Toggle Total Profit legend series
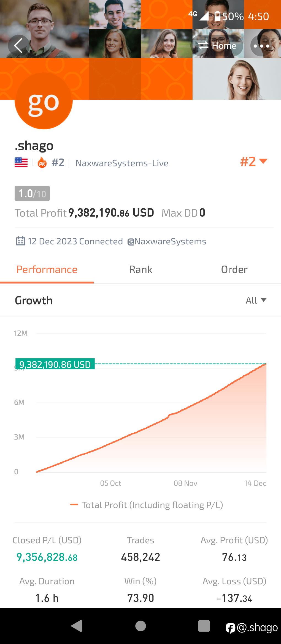The image size is (281, 644). point(147,505)
